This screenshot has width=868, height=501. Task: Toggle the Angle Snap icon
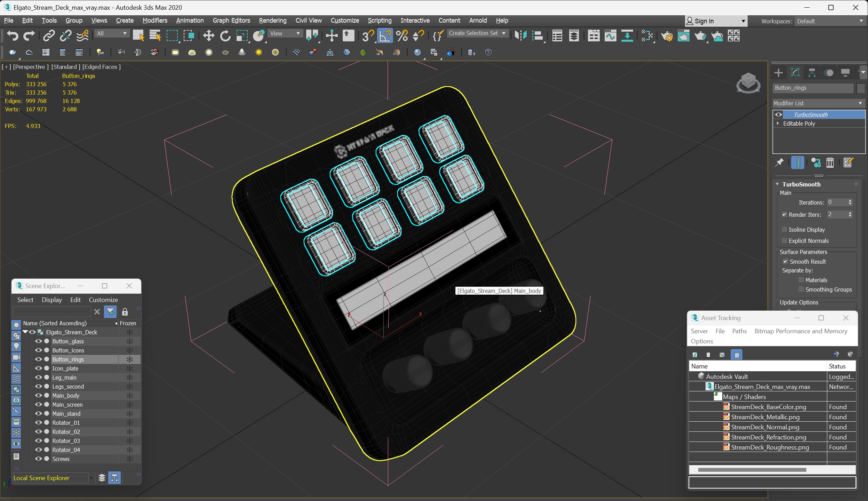point(385,36)
